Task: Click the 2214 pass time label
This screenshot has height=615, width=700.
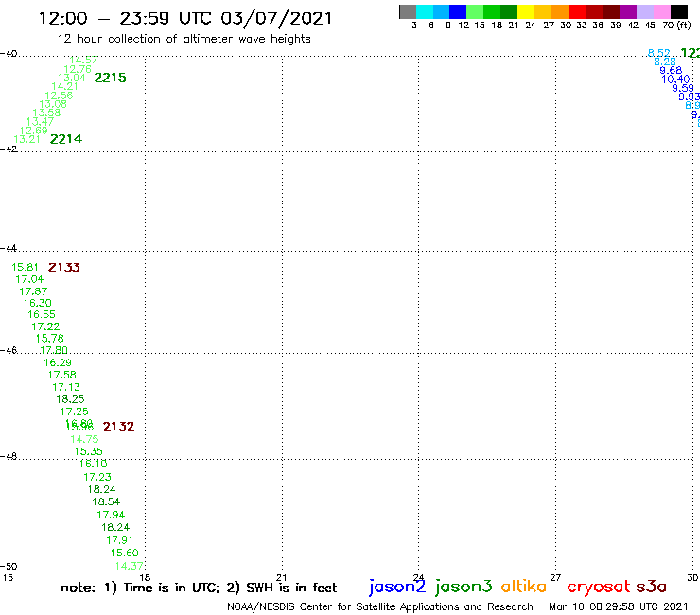Action: click(x=66, y=139)
